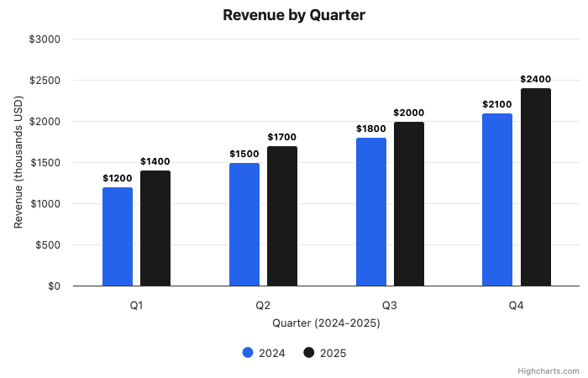The width and height of the screenshot is (588, 378).
Task: Click the Q1 2025 black bar
Action: (155, 228)
